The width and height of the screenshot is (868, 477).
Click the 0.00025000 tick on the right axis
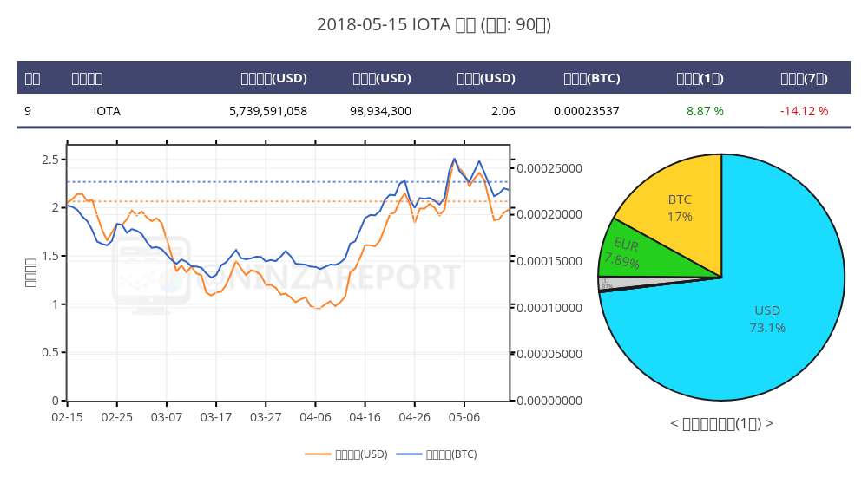[x=549, y=168]
